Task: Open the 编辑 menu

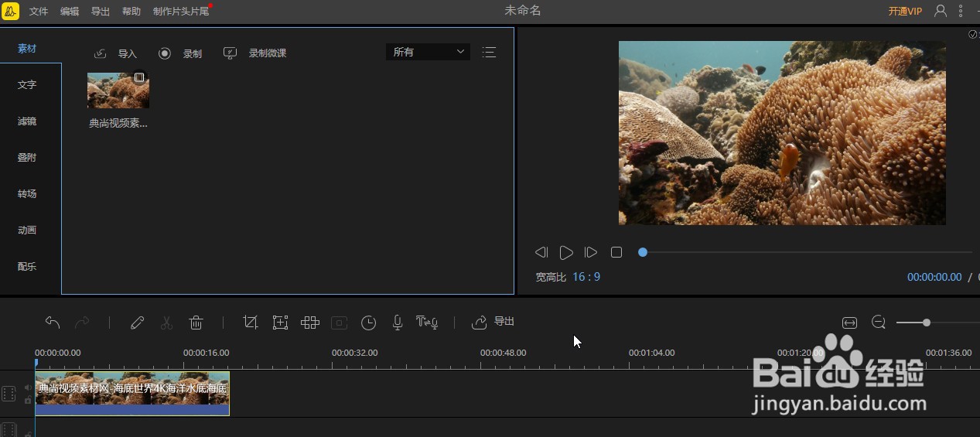Action: click(70, 12)
